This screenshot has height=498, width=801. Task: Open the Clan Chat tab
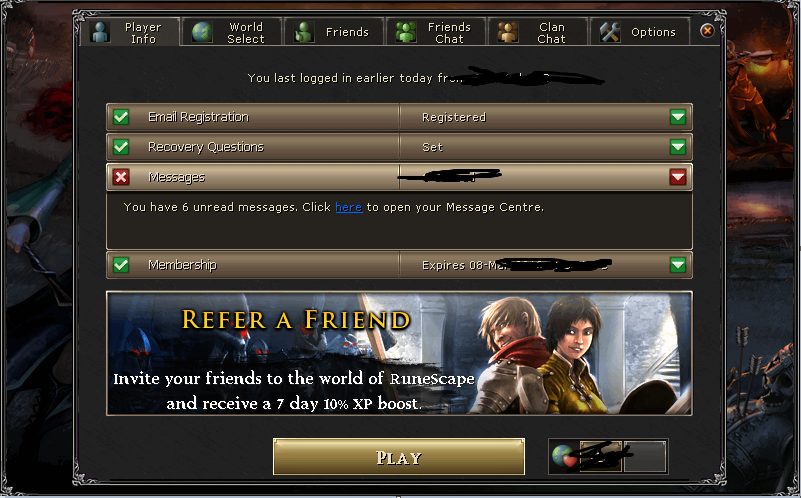tap(537, 32)
